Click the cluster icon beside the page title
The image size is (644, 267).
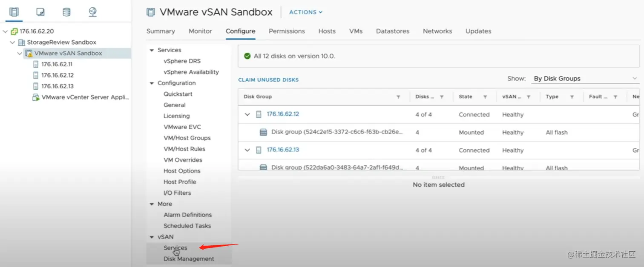click(x=151, y=12)
